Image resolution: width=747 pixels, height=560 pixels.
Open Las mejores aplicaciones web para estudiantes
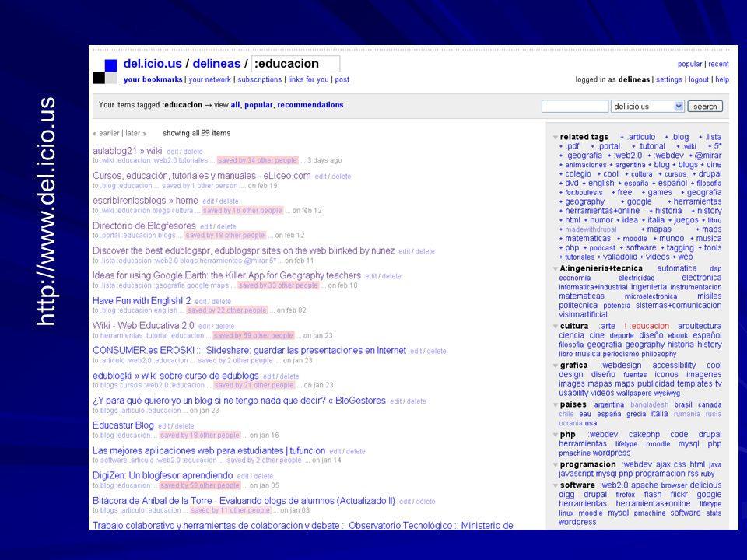(209, 450)
